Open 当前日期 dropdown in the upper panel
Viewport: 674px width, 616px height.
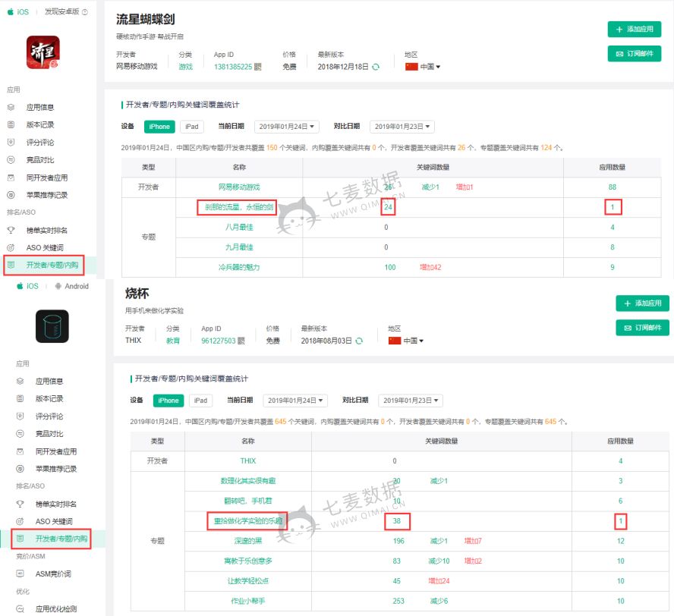287,126
